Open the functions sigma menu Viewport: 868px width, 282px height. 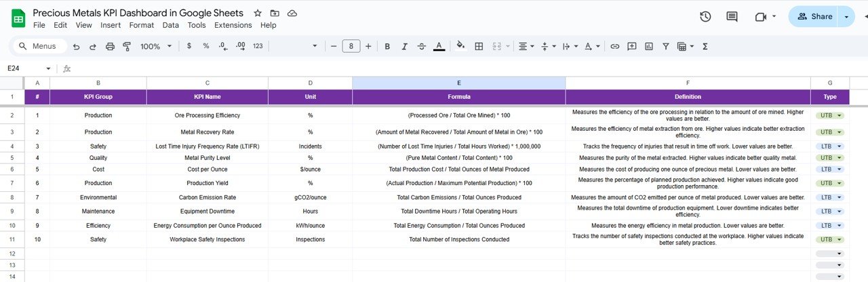[x=705, y=46]
